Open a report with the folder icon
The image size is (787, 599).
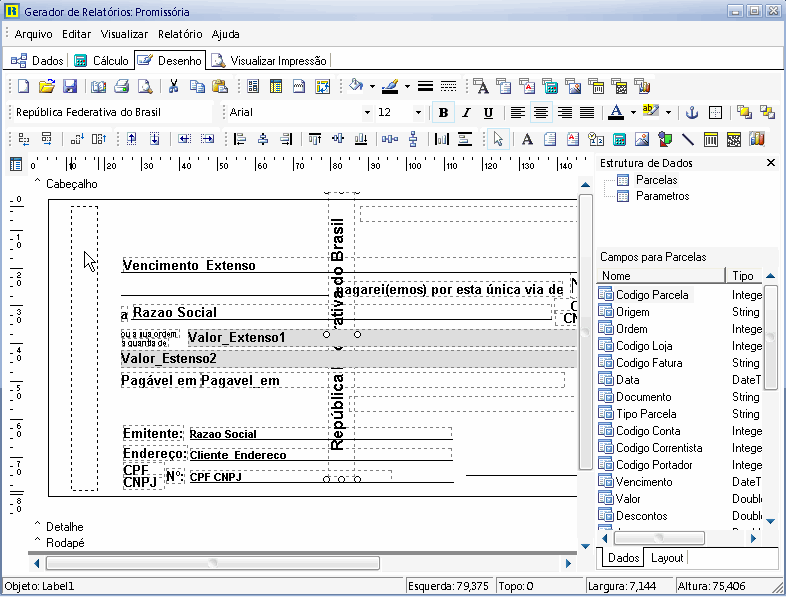click(x=47, y=86)
